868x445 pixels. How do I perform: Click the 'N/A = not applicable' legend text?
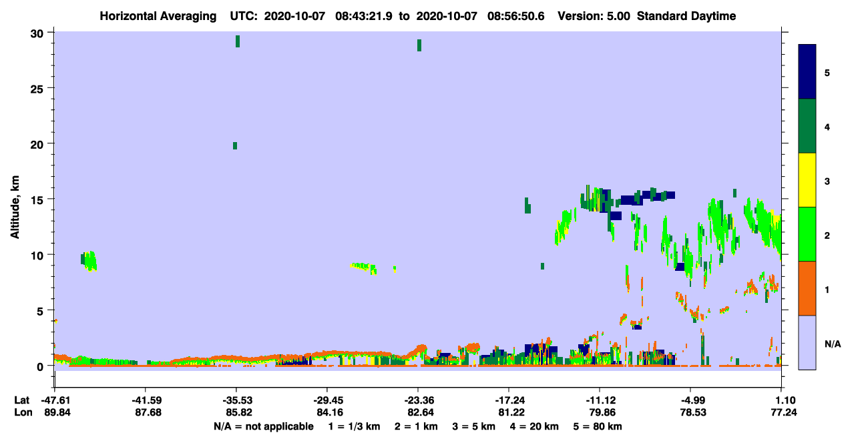[x=263, y=426]
